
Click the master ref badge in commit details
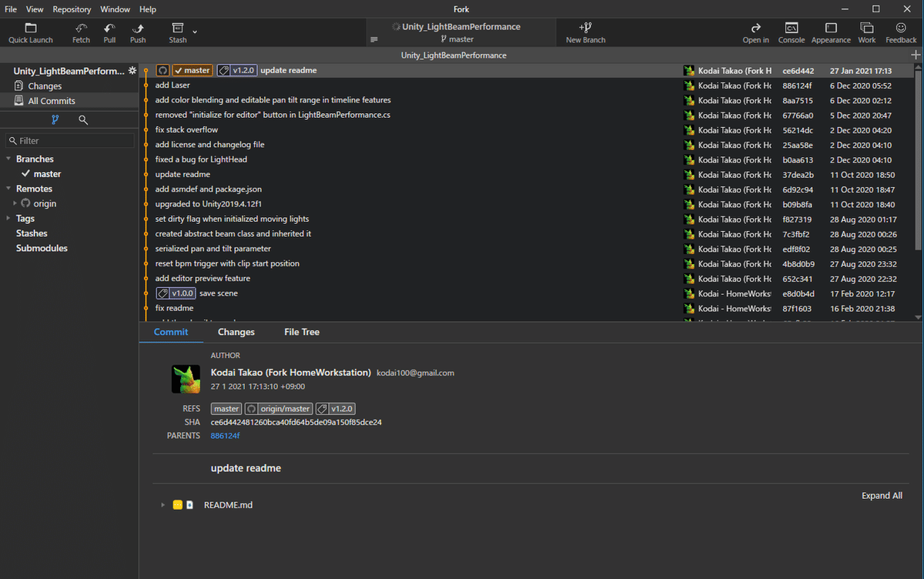(x=226, y=409)
